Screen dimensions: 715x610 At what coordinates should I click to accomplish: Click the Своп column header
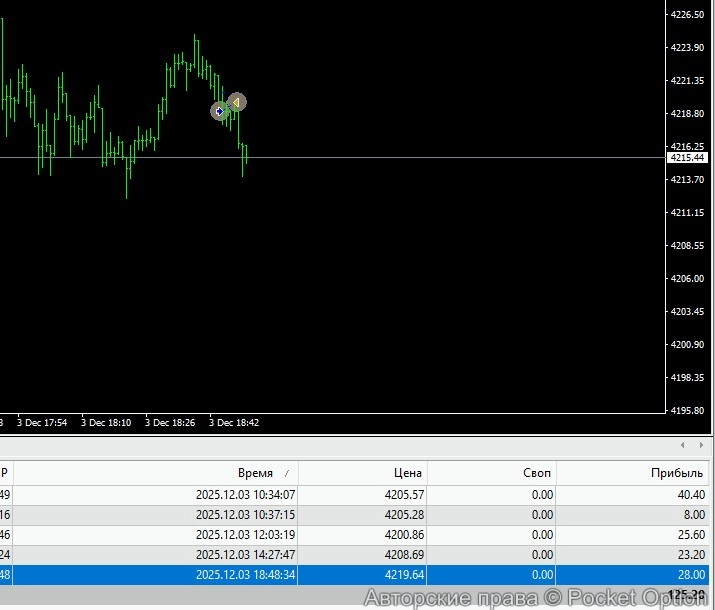tap(537, 473)
